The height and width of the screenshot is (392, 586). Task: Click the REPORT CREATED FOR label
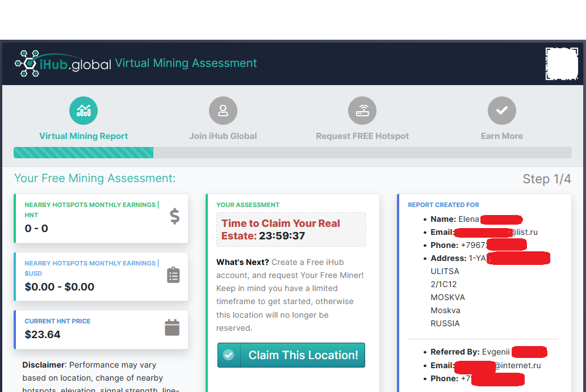coord(443,205)
